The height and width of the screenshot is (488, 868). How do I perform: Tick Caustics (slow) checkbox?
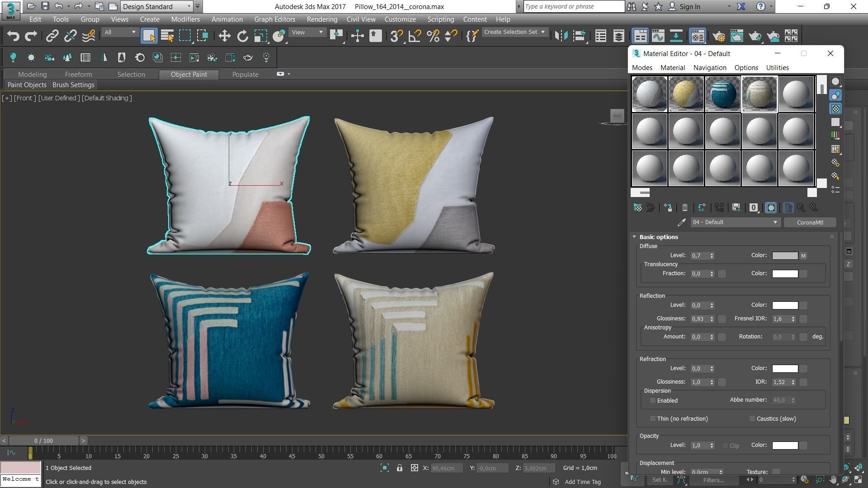pos(752,419)
